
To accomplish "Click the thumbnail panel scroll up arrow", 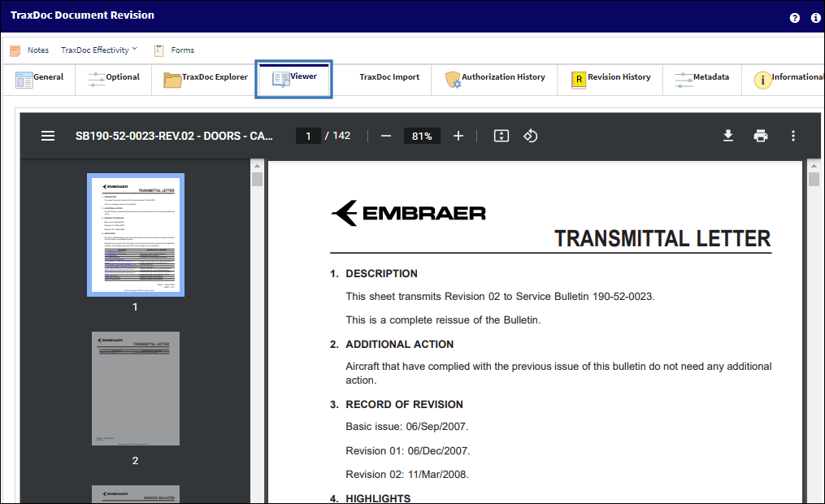I will tap(258, 166).
